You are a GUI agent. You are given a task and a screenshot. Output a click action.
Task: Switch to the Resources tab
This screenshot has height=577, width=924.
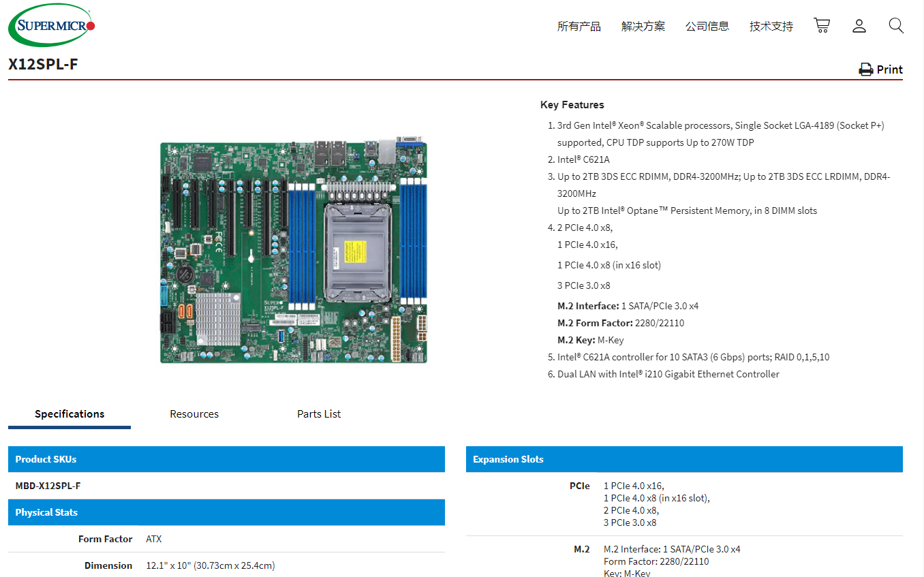point(194,414)
